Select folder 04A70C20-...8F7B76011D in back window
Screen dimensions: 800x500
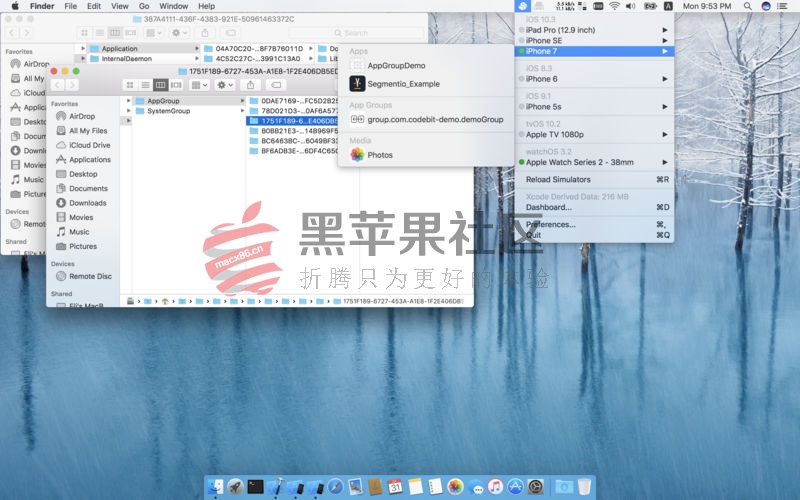[x=259, y=48]
